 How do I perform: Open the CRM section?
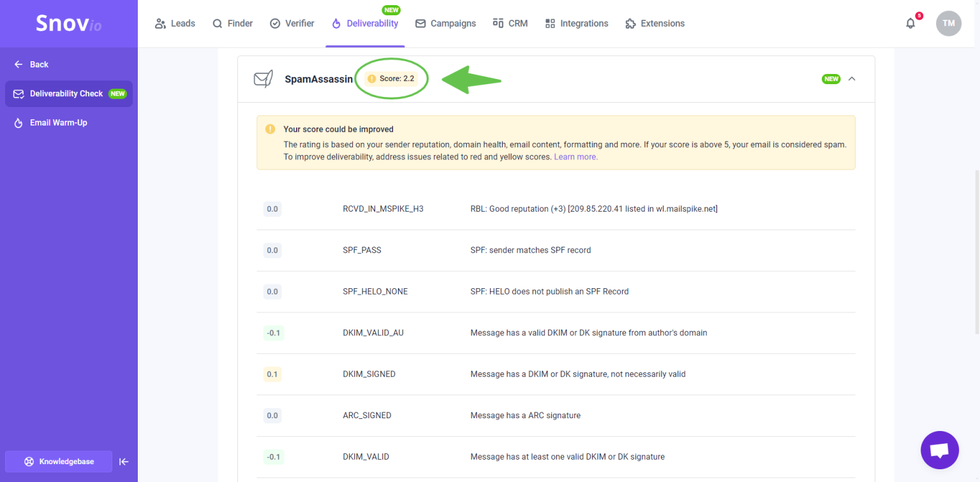coord(510,24)
